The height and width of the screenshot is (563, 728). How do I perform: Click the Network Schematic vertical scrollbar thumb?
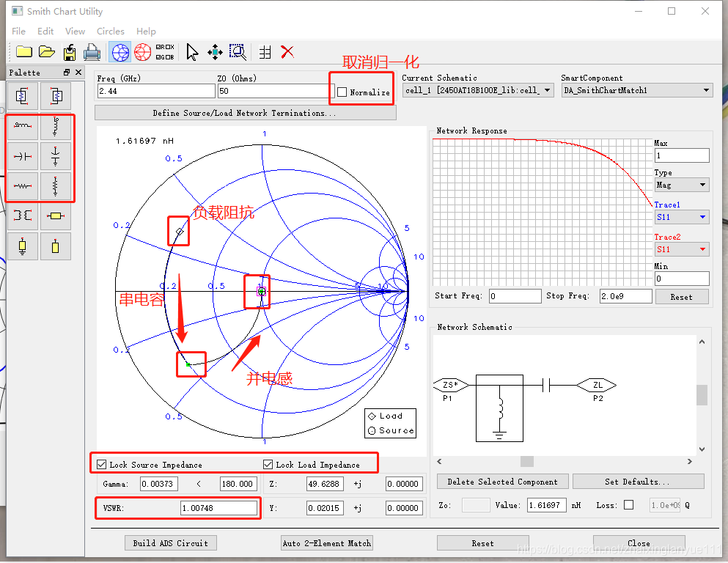coord(702,395)
